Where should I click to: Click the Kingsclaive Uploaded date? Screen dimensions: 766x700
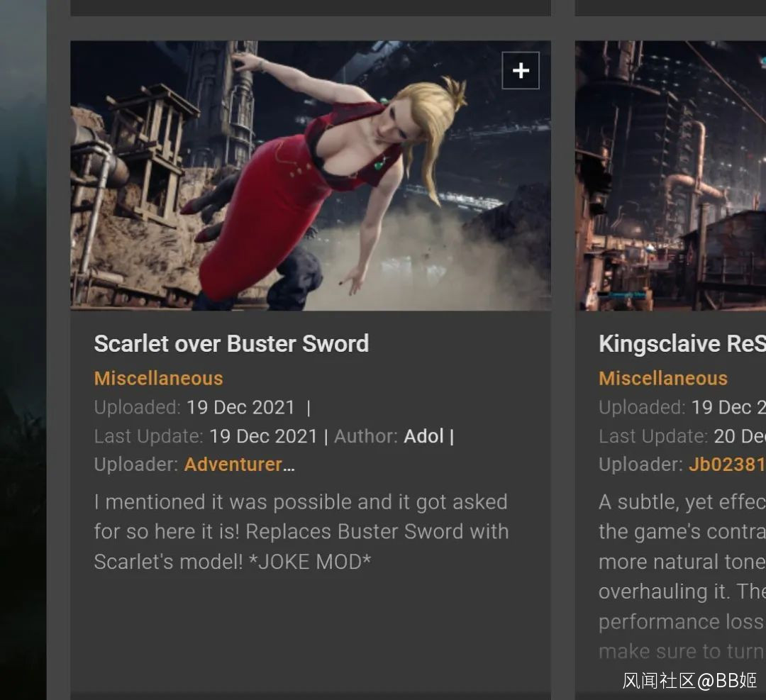coord(728,407)
